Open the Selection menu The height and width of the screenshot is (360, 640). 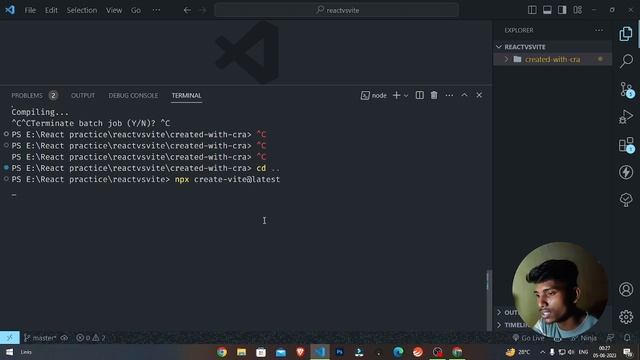pyautogui.click(x=82, y=10)
